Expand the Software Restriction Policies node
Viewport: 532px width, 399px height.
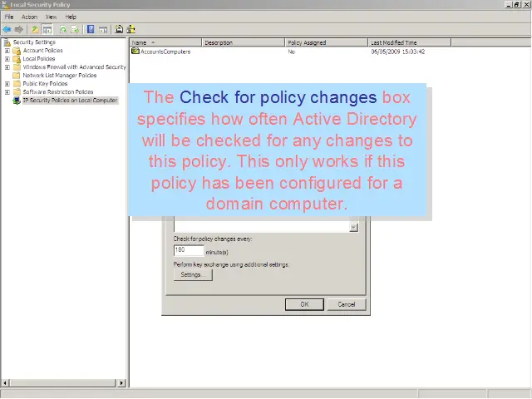[x=7, y=92]
